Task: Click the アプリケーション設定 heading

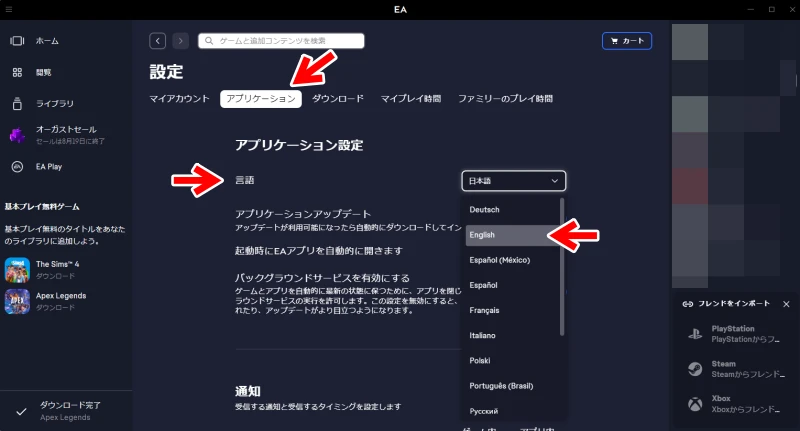Action: click(299, 145)
